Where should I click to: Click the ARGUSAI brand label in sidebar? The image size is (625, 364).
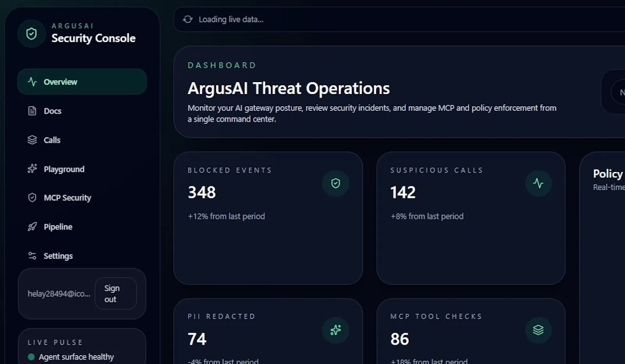73,26
